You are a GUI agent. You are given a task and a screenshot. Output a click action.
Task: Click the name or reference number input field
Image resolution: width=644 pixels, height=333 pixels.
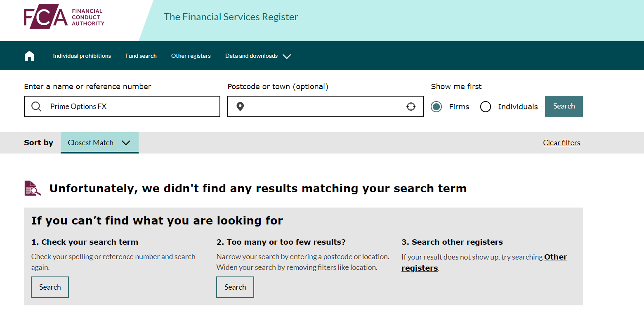(132, 107)
